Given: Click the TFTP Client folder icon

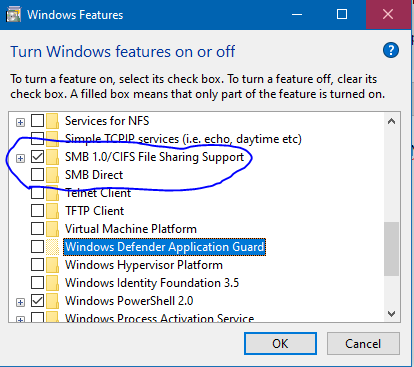Looking at the screenshot, I should point(52,211).
